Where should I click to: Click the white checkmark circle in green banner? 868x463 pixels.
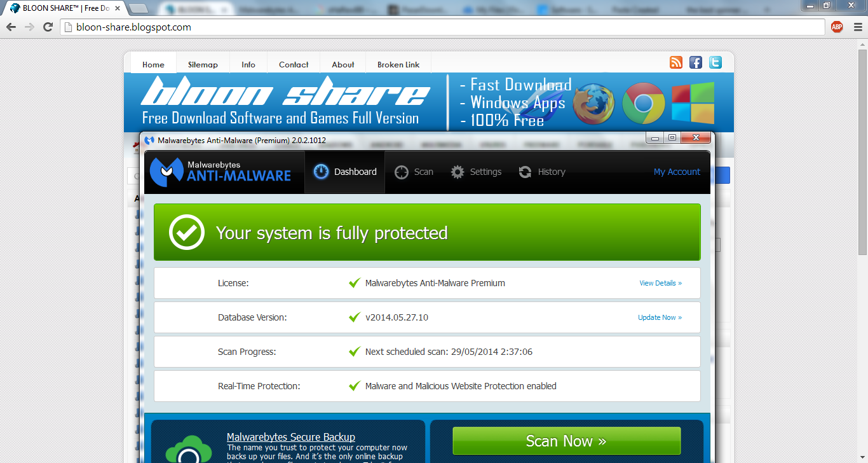(x=187, y=232)
